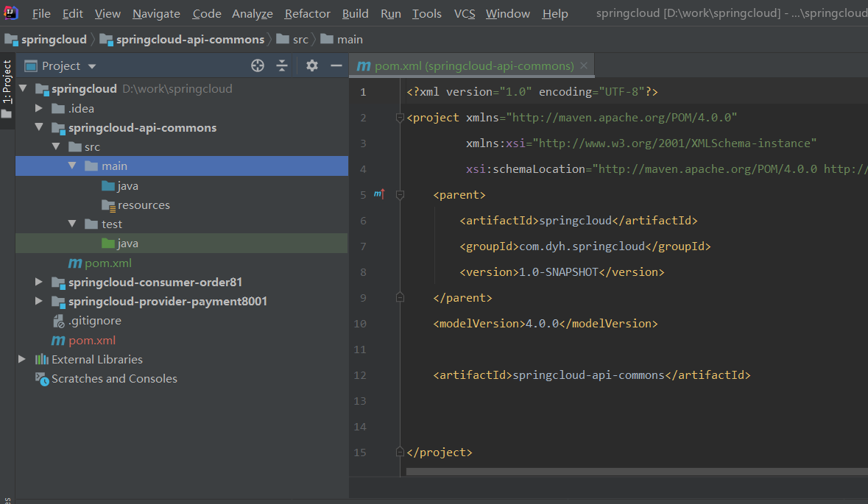The height and width of the screenshot is (504, 868).
Task: Collapse the src folder
Action: [x=56, y=146]
